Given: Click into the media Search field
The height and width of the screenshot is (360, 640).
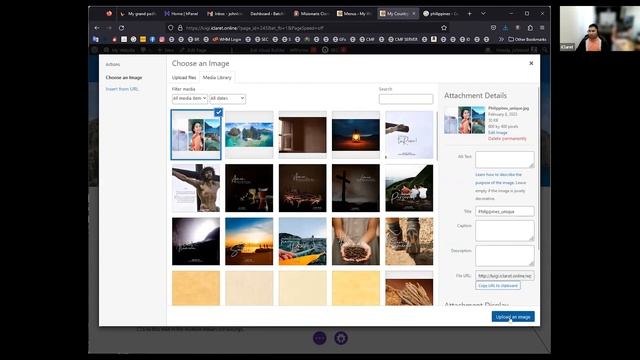Looking at the screenshot, I should point(406,99).
